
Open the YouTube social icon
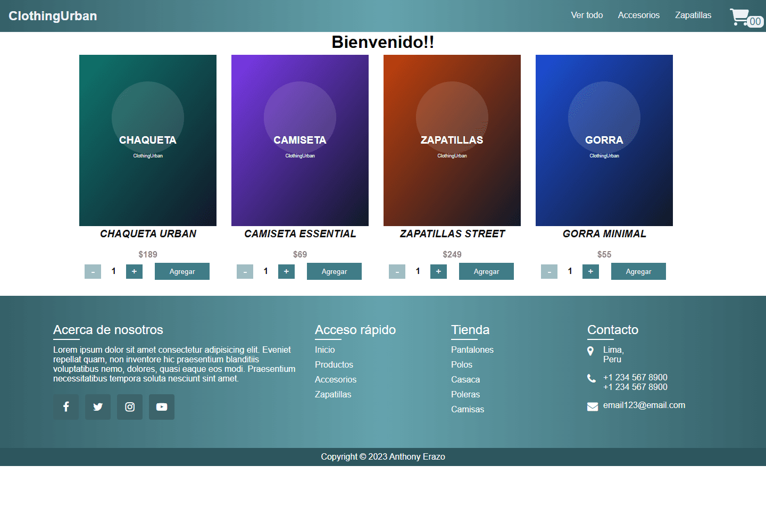pos(162,407)
